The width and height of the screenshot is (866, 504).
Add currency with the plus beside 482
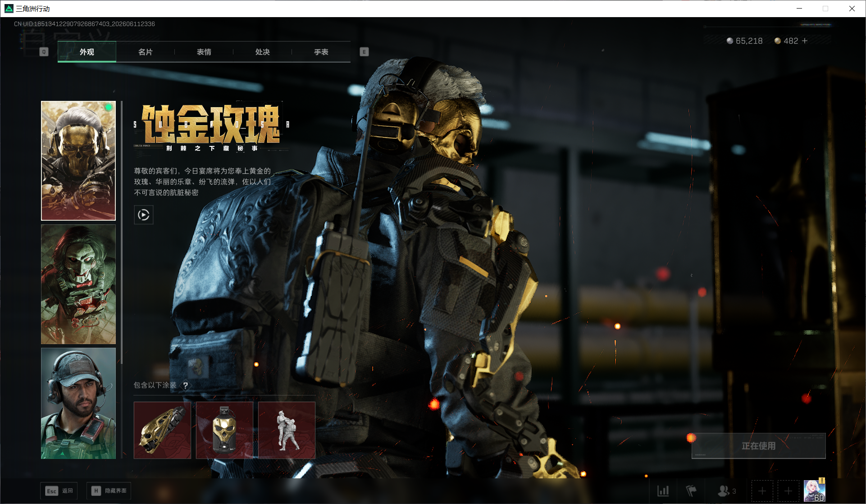coord(805,41)
